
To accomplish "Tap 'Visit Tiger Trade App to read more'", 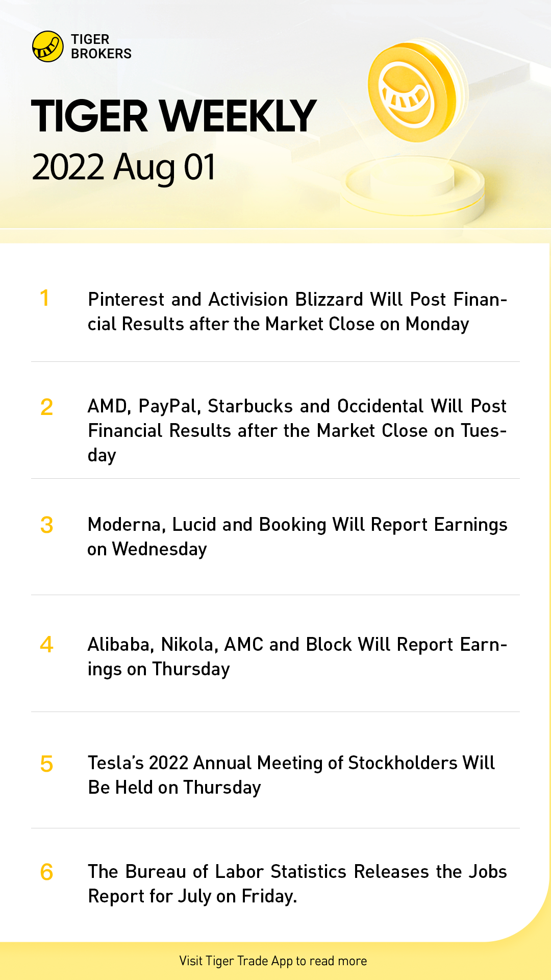I will pos(273,961).
